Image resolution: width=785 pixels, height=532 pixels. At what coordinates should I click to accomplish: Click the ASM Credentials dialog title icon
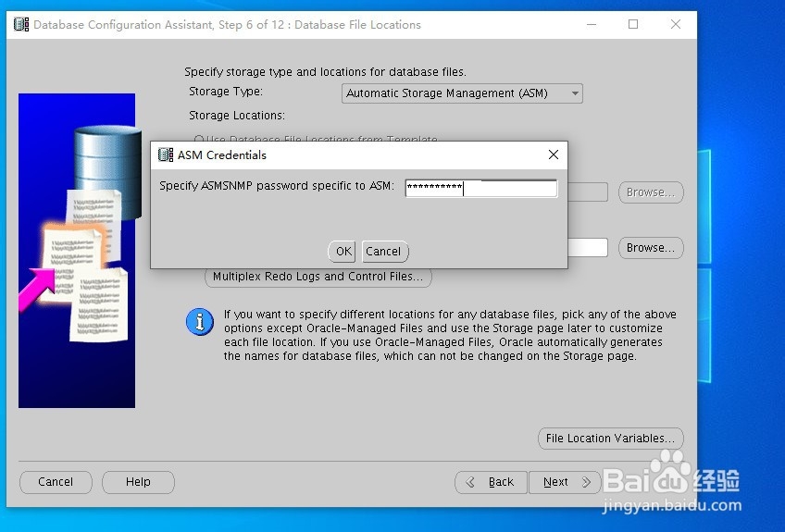coord(165,155)
